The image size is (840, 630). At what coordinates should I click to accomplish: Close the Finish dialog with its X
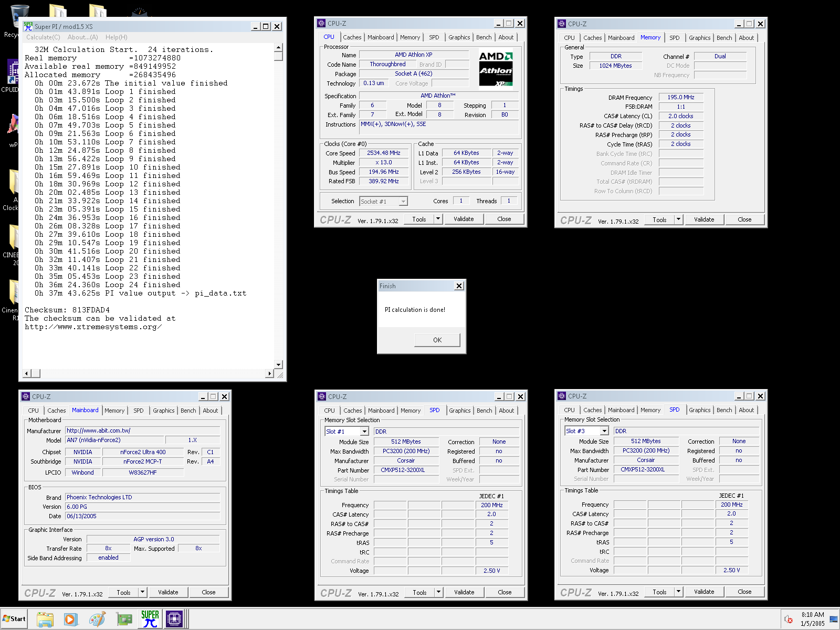[x=459, y=286]
